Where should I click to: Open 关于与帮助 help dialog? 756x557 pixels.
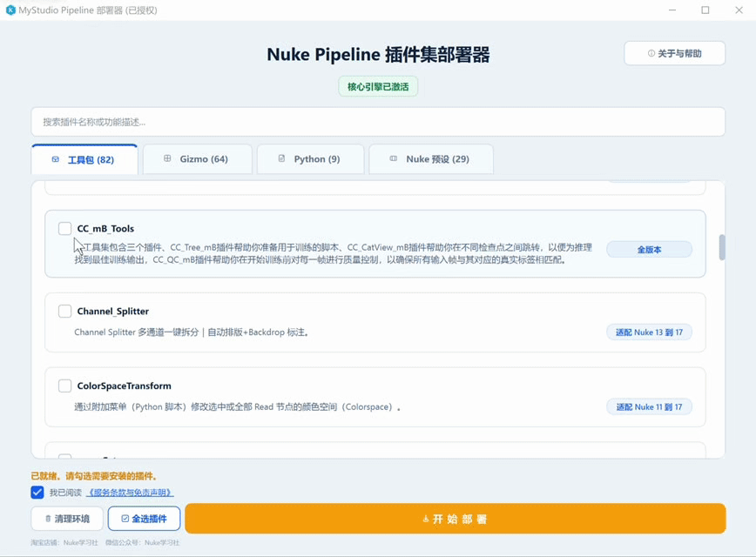tap(674, 53)
